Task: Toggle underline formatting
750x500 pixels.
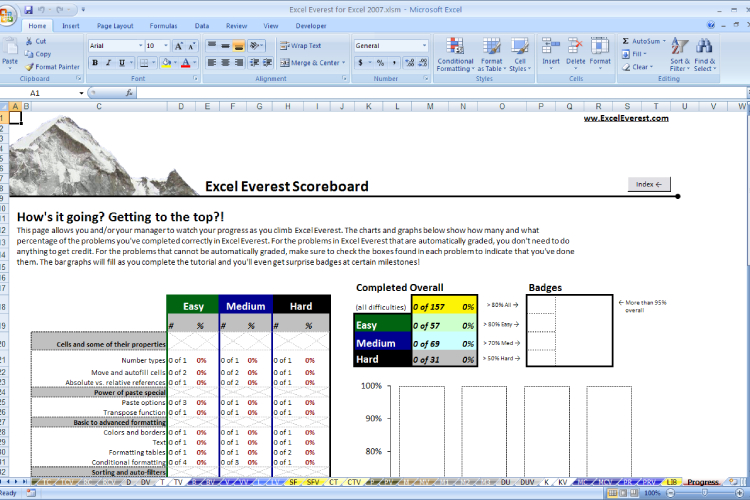Action: click(122, 63)
